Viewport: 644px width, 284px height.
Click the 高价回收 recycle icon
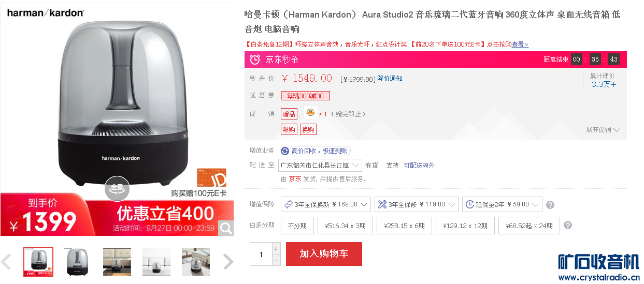(x=285, y=151)
